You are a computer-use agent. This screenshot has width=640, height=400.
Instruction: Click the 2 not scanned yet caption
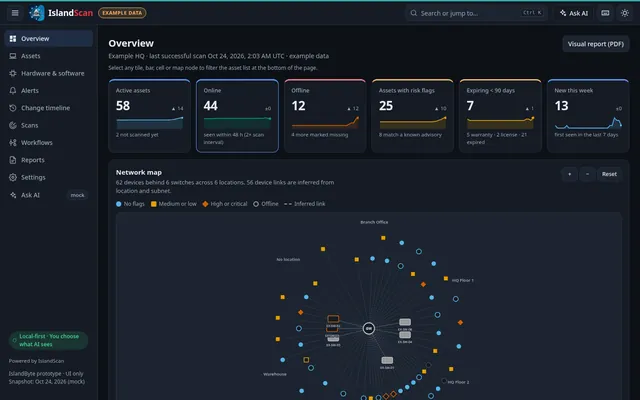[137, 135]
